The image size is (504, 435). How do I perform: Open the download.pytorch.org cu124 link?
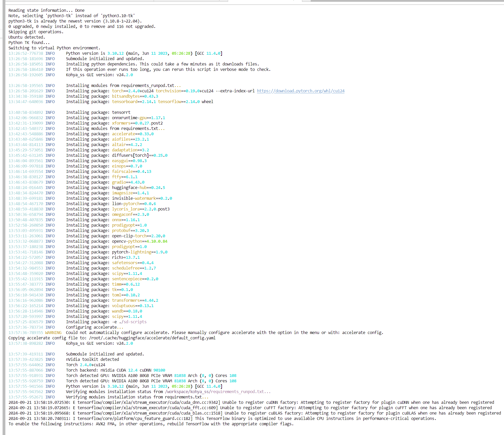coord(300,91)
